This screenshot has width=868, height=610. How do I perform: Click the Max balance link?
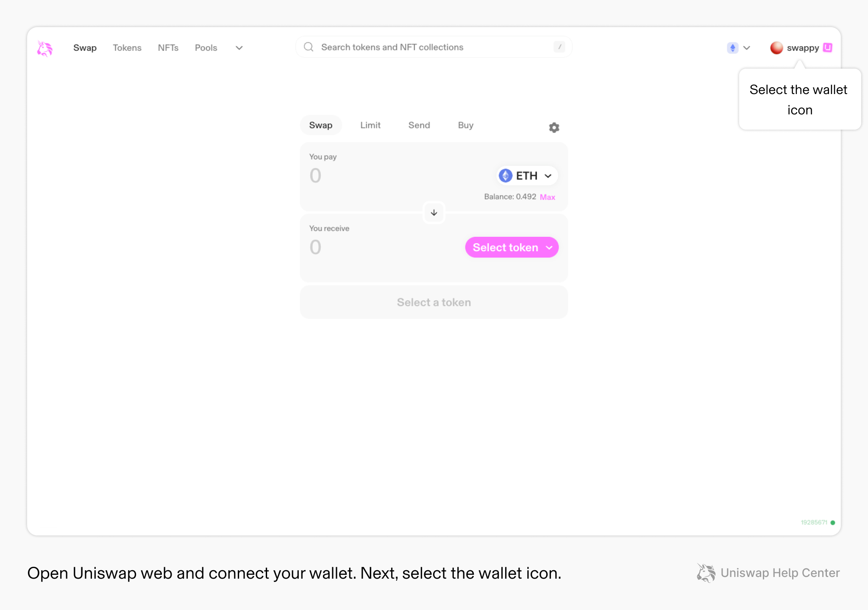click(x=548, y=197)
